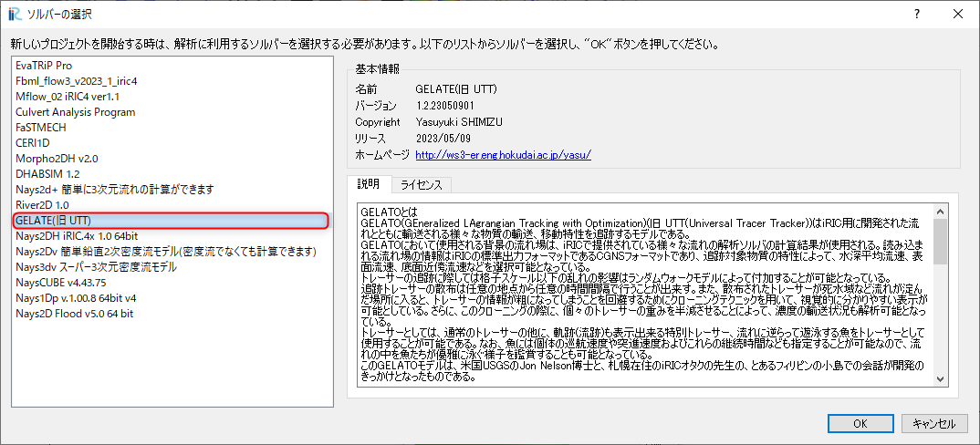Select Nays3dv スーパー3次元密度流モデル
Screen dimensions: 980x445
172,267
